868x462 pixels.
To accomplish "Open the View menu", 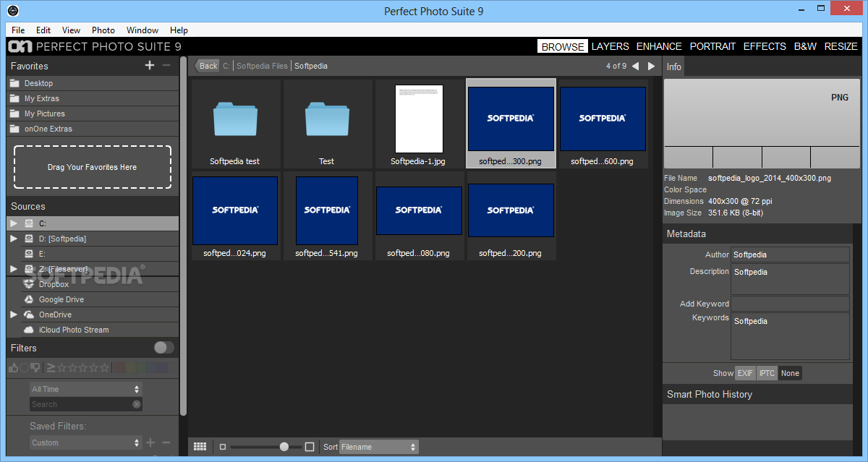I will (x=71, y=30).
